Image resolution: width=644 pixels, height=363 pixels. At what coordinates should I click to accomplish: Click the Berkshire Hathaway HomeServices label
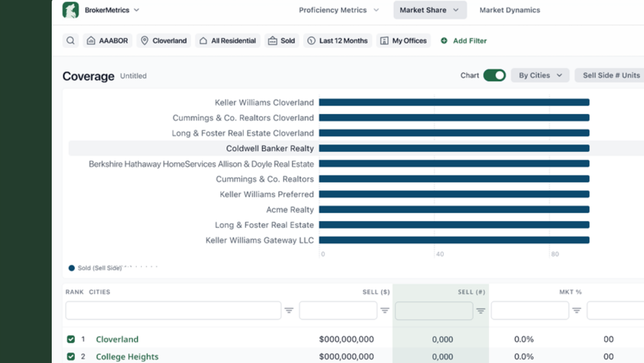point(201,164)
